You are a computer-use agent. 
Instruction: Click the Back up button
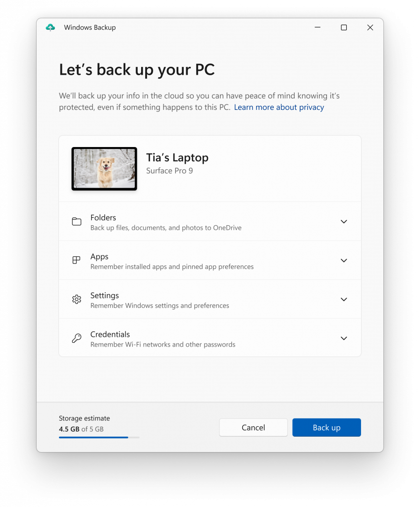point(326,427)
